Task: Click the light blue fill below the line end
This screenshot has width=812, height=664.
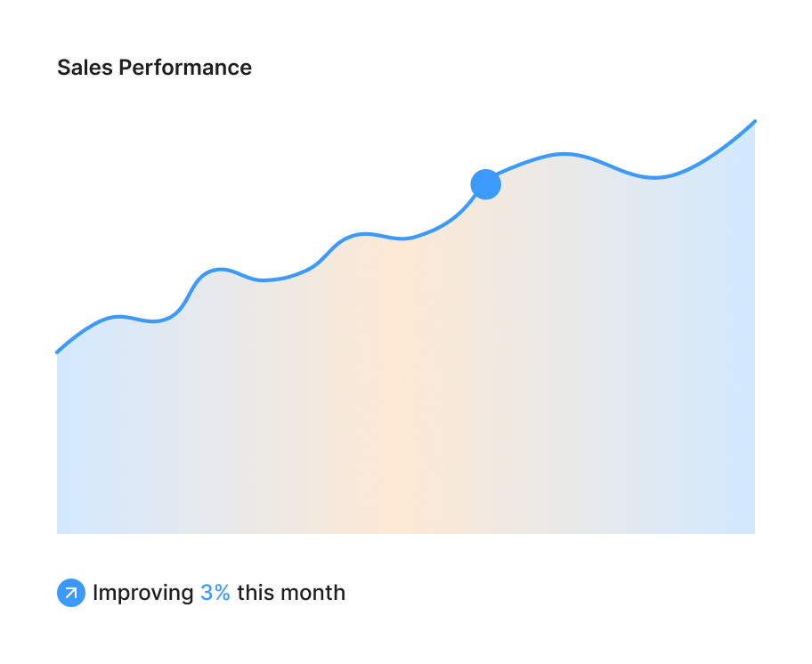Action: pos(741,336)
